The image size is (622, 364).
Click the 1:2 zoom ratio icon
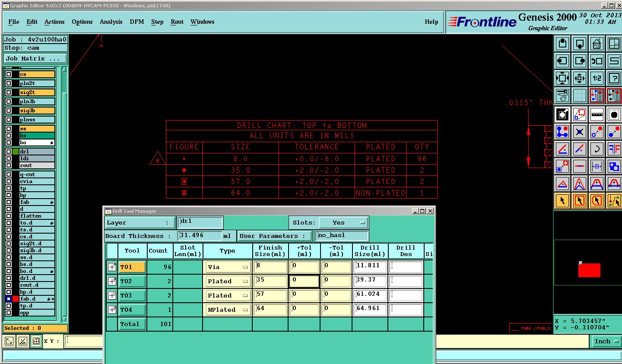click(x=597, y=78)
